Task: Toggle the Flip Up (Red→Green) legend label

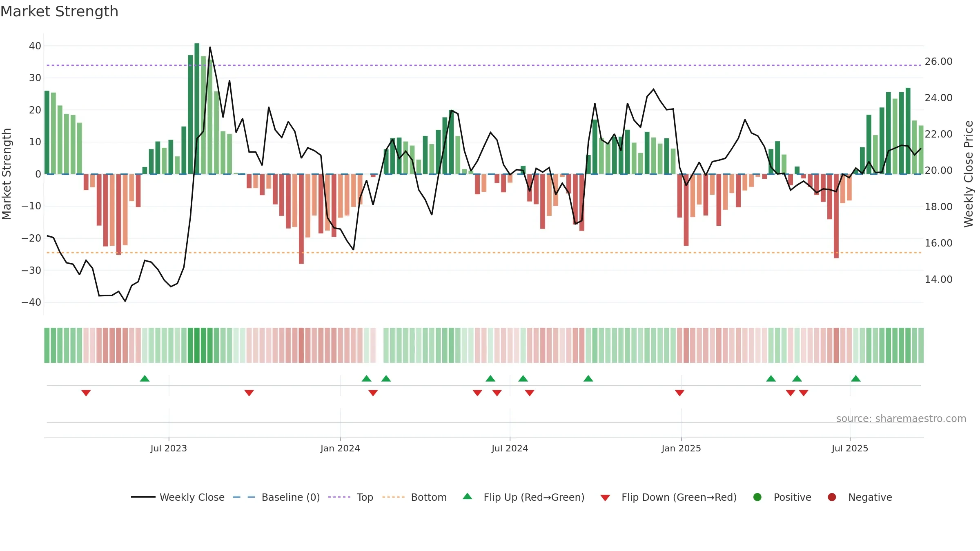Action: click(x=534, y=497)
